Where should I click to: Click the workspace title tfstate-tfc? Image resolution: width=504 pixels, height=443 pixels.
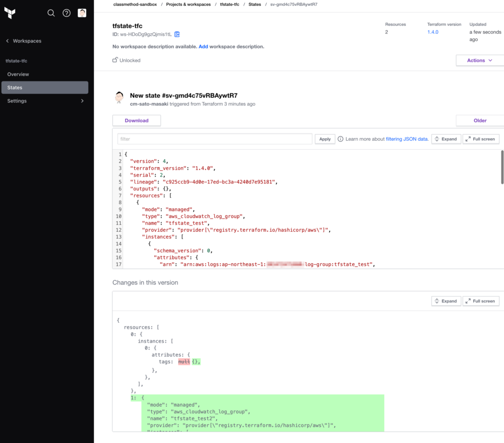tap(127, 26)
